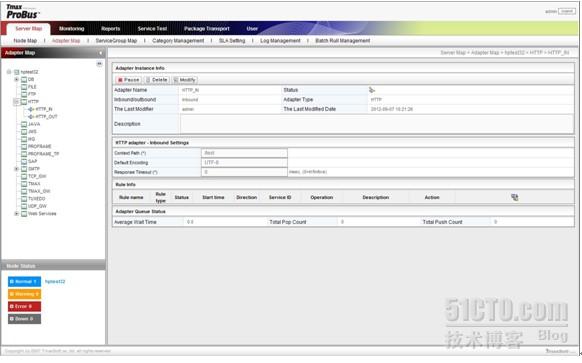Open Log Management submenu
Screen dimensions: 582x363
click(280, 40)
